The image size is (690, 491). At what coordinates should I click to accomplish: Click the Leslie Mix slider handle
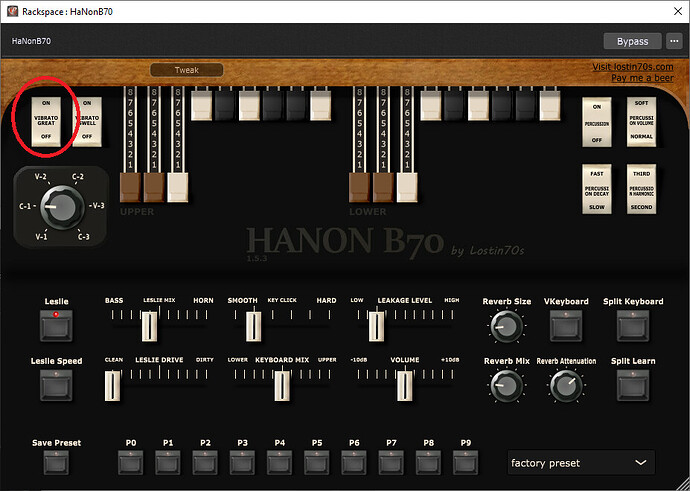[150, 326]
